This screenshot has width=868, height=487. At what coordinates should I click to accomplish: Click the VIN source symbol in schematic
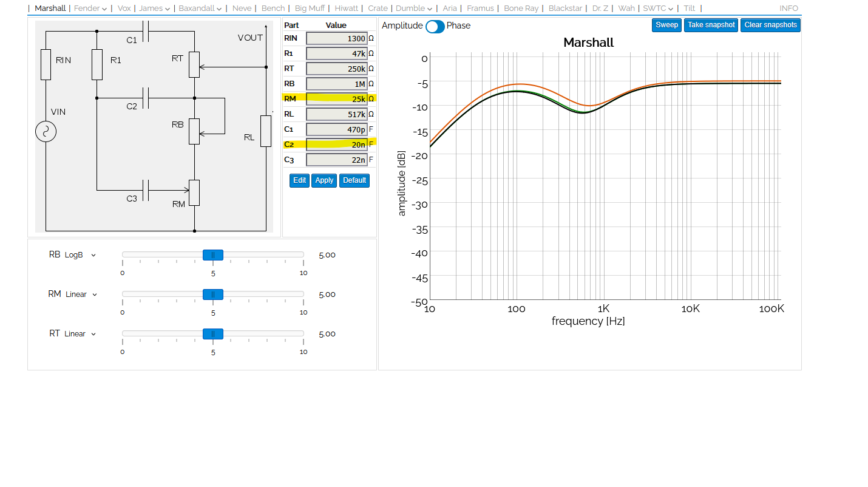[x=46, y=132]
